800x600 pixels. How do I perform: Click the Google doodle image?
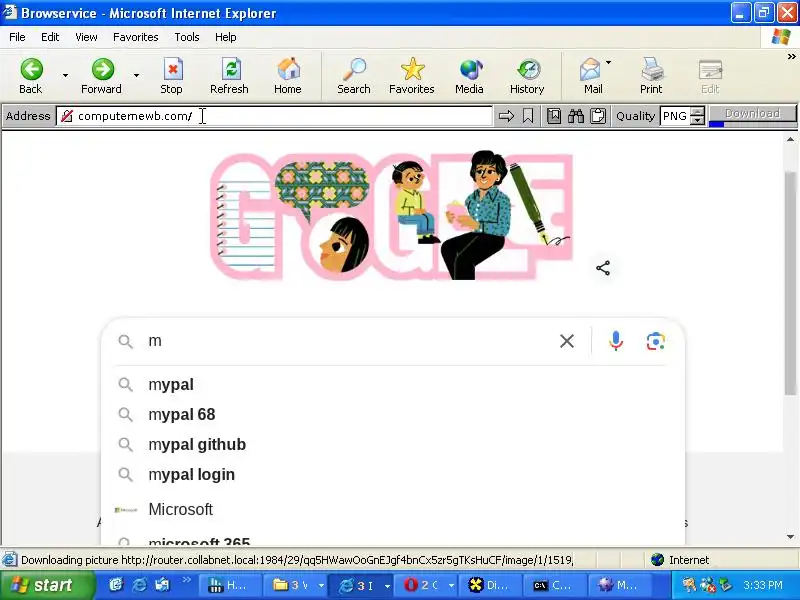[x=392, y=215]
